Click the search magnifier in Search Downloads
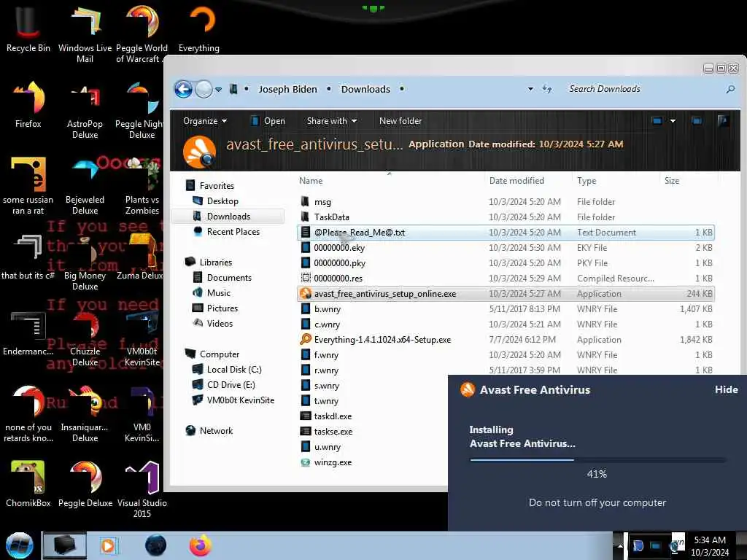 coord(730,89)
